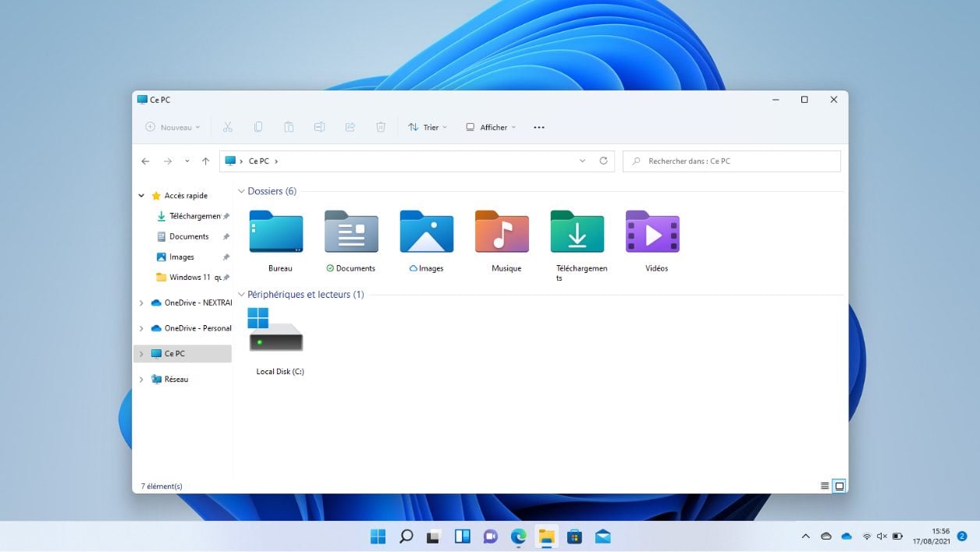The image size is (980, 552).
Task: Open recent locations dropdown arrow
Action: pos(186,161)
